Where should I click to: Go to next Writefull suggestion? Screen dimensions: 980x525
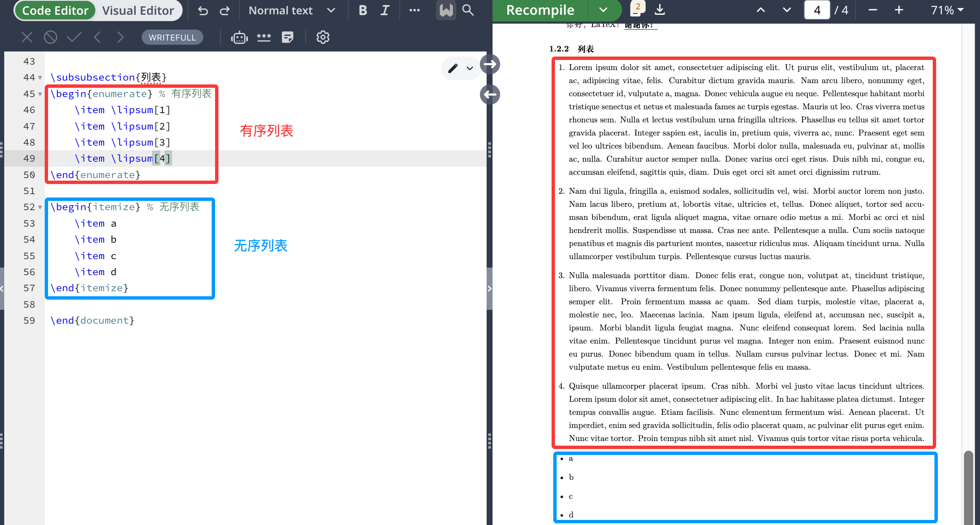[120, 37]
